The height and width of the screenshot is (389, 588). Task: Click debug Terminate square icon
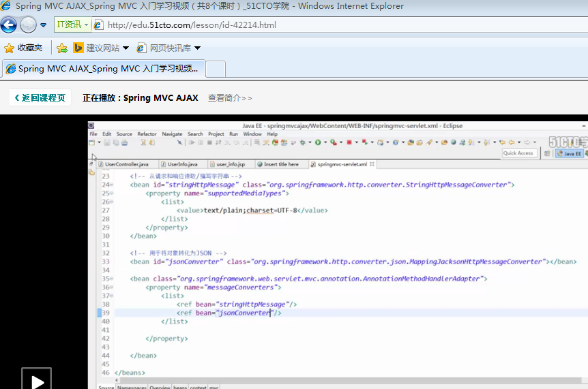point(209,142)
